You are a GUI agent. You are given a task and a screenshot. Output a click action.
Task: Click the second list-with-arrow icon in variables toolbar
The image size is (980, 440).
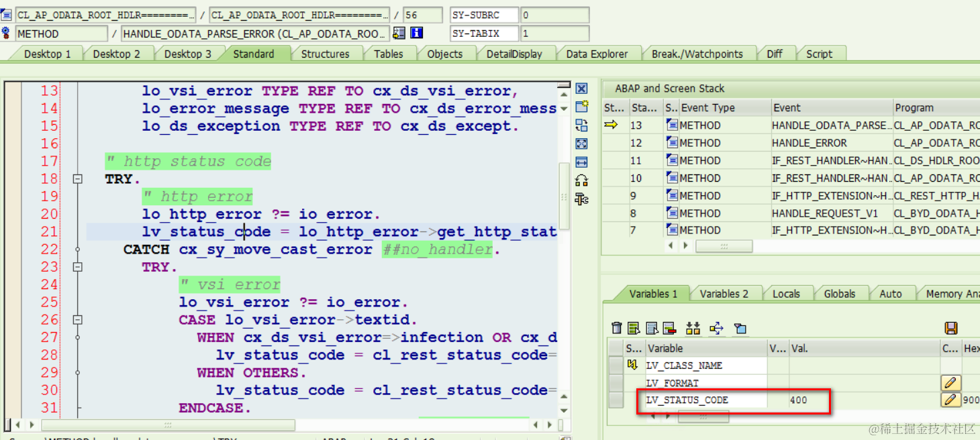(x=652, y=328)
